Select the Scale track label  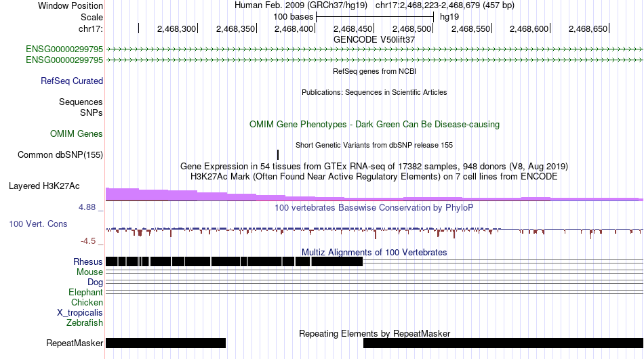[92, 17]
